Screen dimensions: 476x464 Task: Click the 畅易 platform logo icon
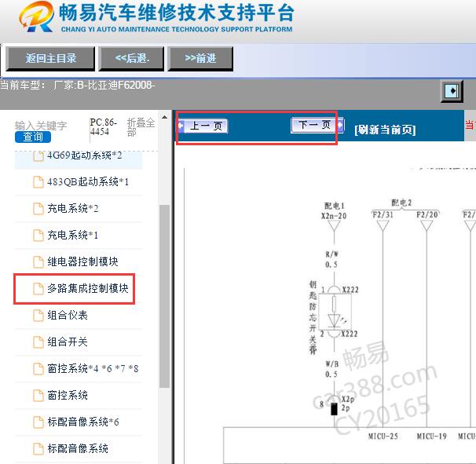click(36, 16)
